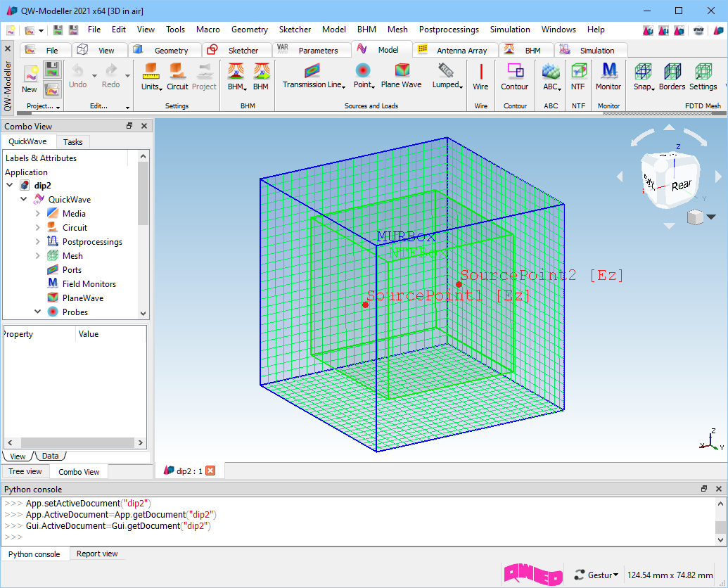
Task: Click the Python console vertical scrollbar
Action: click(x=720, y=528)
